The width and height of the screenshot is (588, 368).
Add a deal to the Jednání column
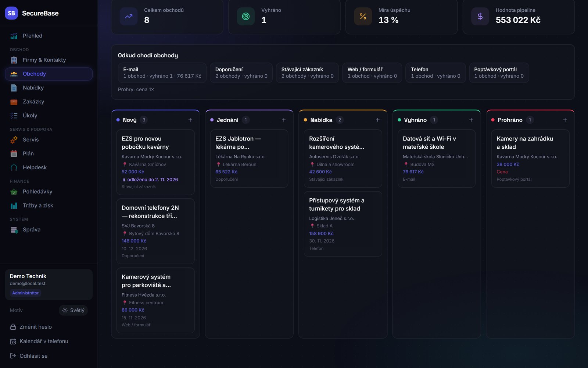(284, 120)
